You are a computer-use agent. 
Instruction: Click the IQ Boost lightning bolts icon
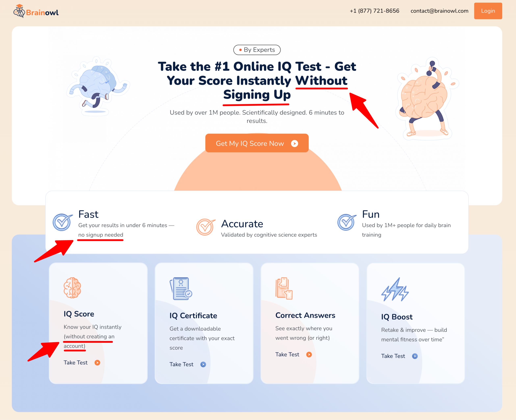tap(395, 289)
